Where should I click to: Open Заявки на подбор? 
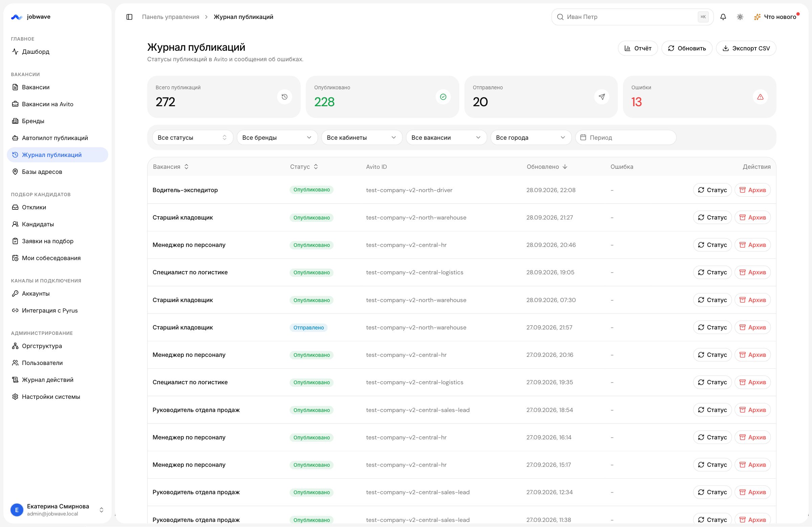pyautogui.click(x=57, y=241)
